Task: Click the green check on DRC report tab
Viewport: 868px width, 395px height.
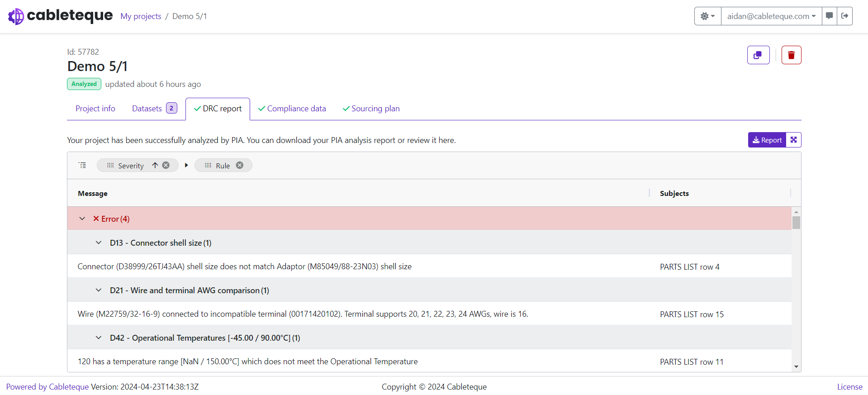Action: (197, 109)
